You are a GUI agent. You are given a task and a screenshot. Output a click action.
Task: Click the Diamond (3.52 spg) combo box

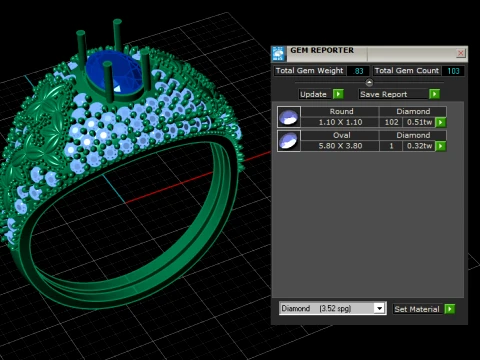coord(333,309)
